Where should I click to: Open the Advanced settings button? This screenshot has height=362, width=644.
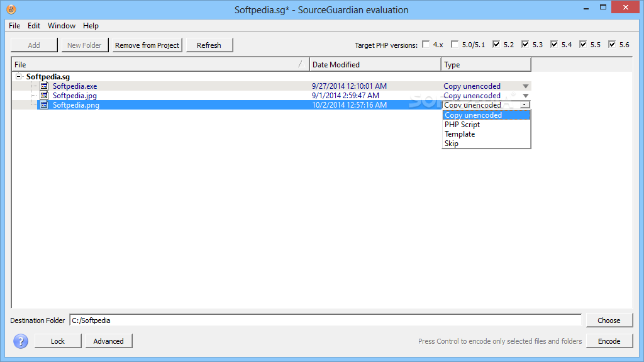click(x=108, y=341)
